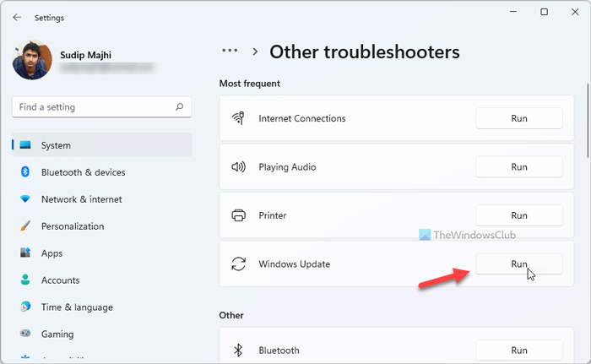Expand the breadcrumb ellipsis menu
The width and height of the screenshot is (591, 364).
pyautogui.click(x=230, y=52)
